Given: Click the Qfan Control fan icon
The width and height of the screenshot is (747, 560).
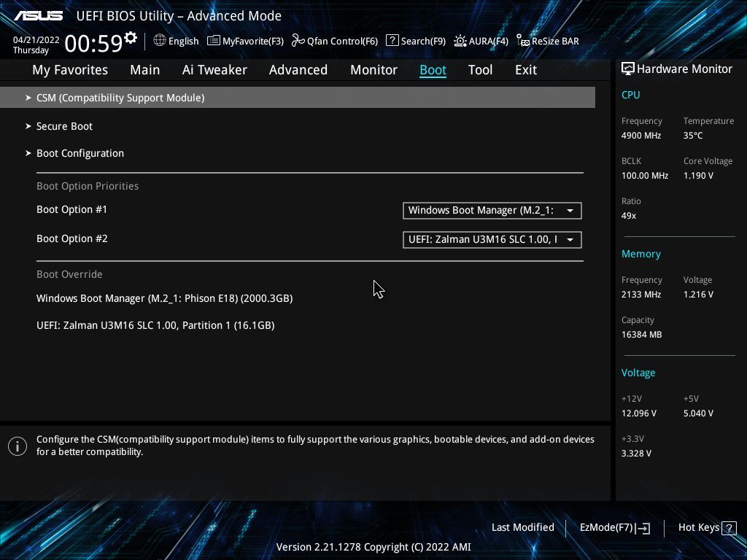Looking at the screenshot, I should click(298, 41).
